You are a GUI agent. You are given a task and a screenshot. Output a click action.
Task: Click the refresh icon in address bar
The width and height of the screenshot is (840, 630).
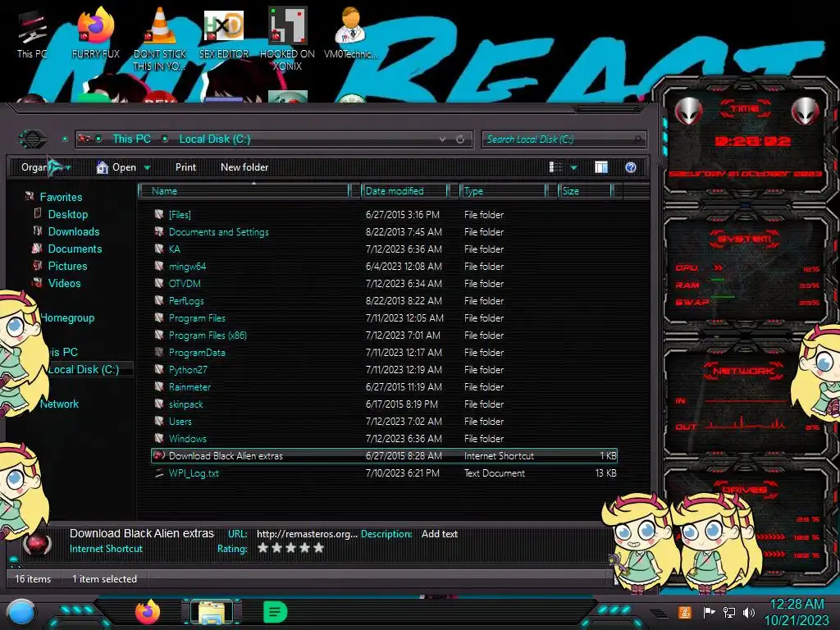[460, 139]
